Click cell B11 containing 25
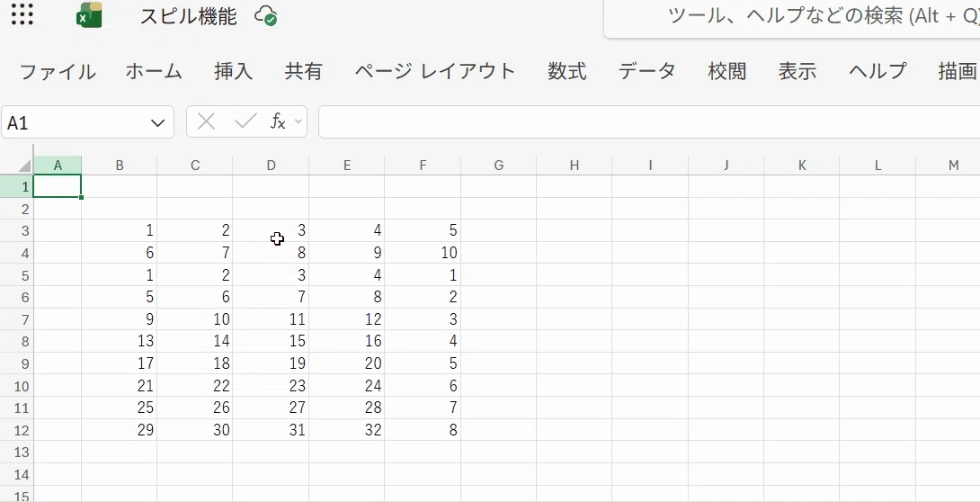Screen dimensions: 980x502 (x=120, y=408)
